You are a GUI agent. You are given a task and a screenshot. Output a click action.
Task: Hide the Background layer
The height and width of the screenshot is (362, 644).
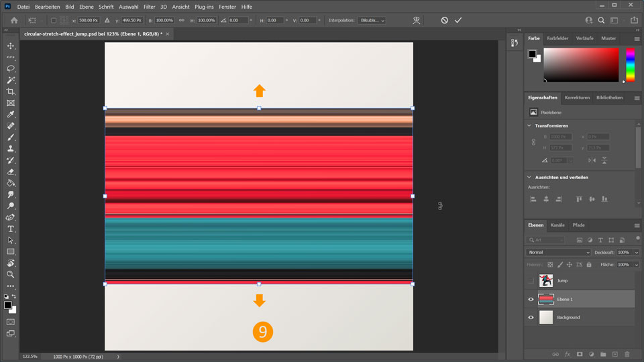click(x=531, y=317)
